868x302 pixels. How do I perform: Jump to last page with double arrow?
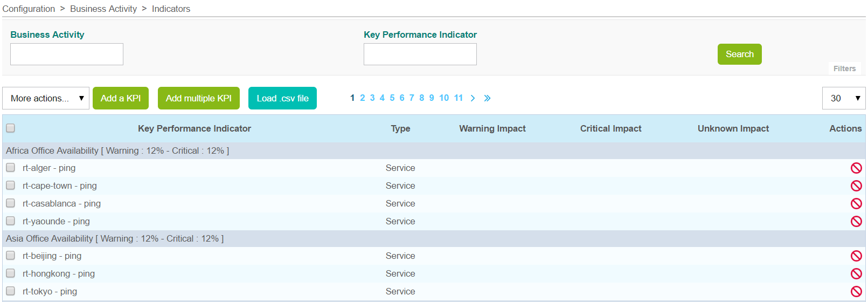point(487,98)
